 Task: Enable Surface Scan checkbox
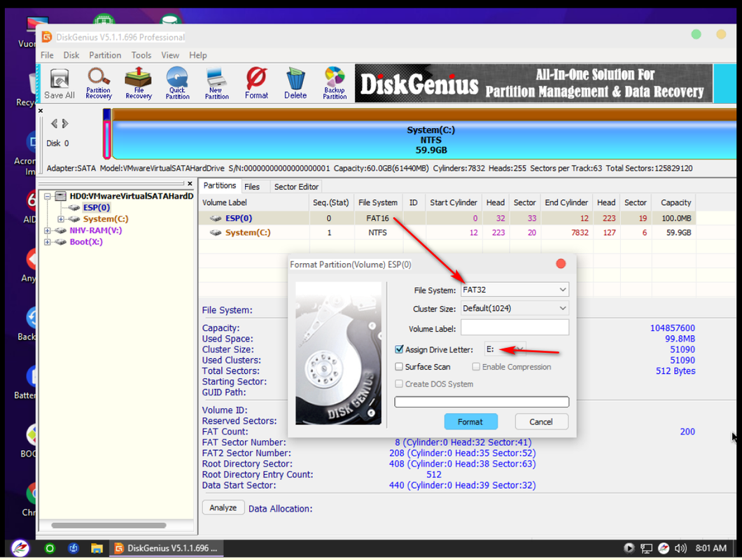pyautogui.click(x=399, y=366)
